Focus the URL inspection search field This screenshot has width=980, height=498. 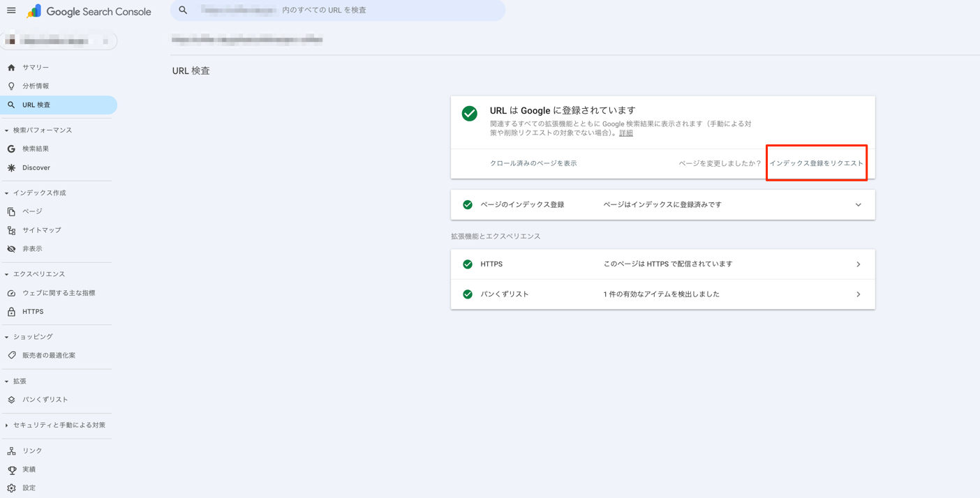click(x=349, y=10)
